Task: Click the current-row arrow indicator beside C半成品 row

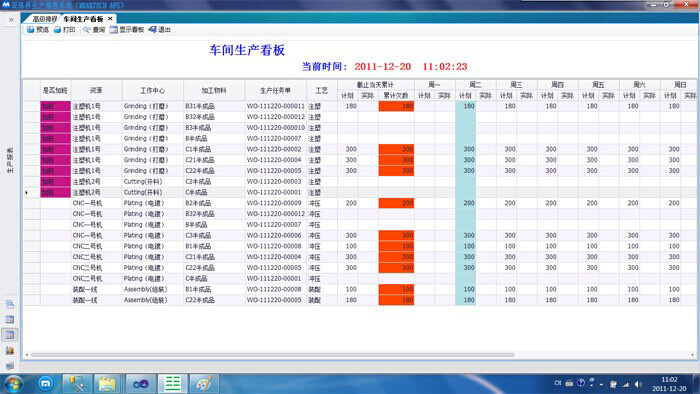Action: click(x=27, y=192)
